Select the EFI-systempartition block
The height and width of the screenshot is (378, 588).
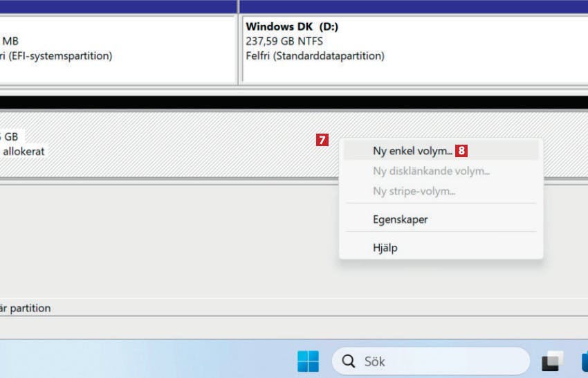tap(118, 50)
